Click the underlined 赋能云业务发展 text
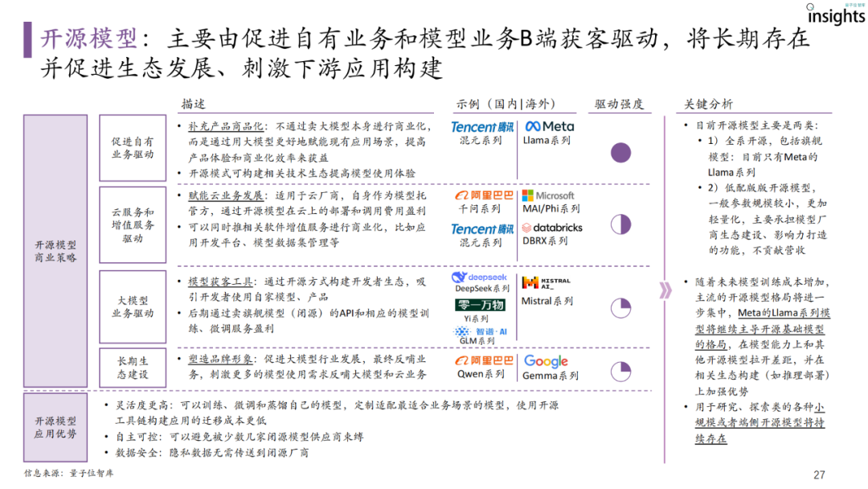 (x=225, y=195)
